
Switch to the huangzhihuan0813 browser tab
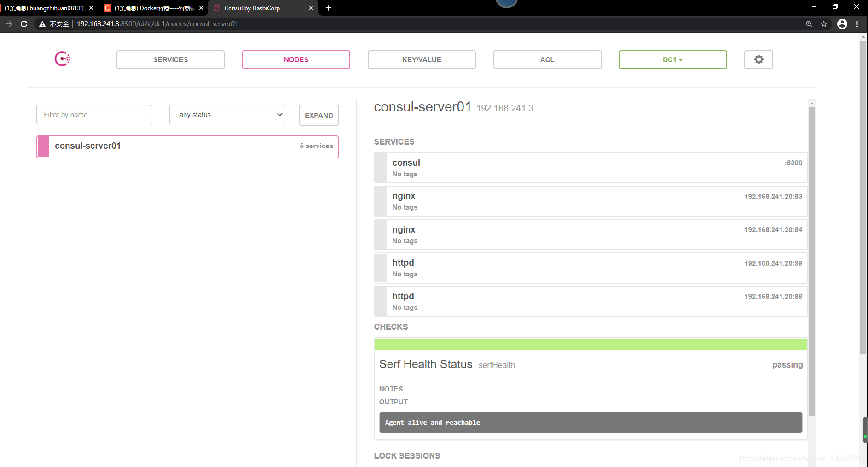[x=48, y=8]
